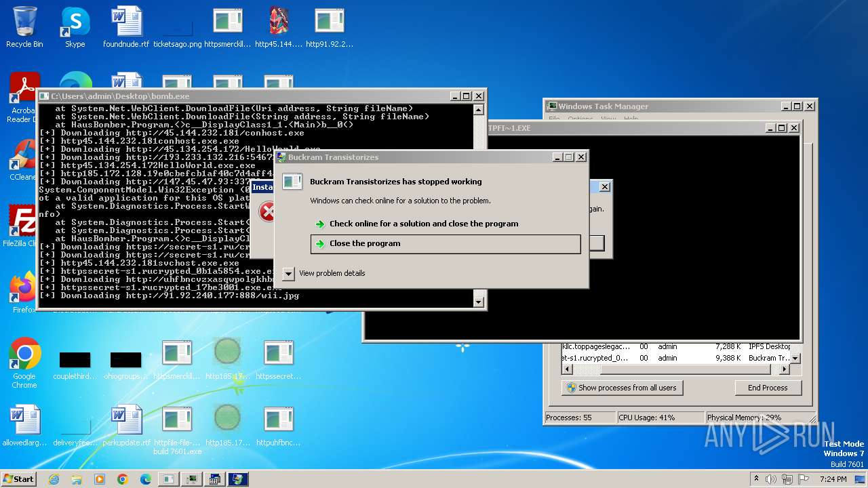
Task: Select the kllc.toppageslegac process row
Action: tap(675, 346)
